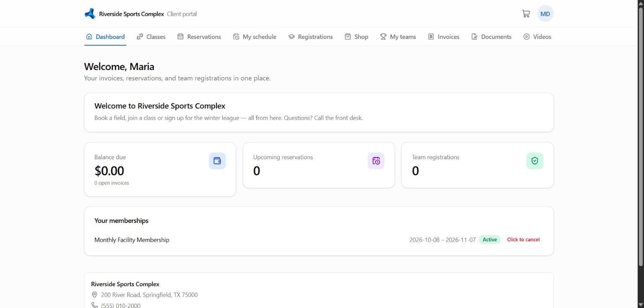The height and width of the screenshot is (308, 644).
Task: Click the clock-calendar icon beside My schedule
Action: point(236,37)
